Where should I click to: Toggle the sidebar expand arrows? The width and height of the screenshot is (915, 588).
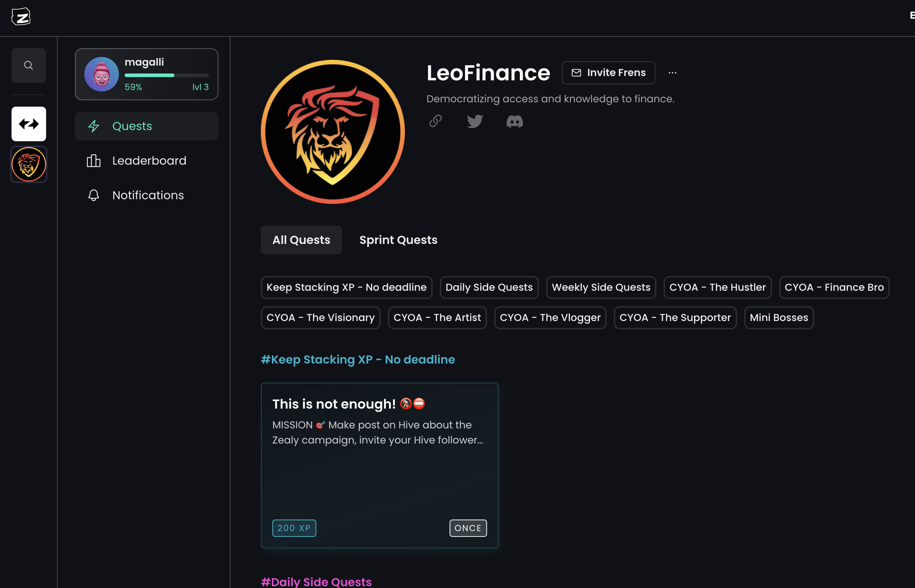point(28,124)
